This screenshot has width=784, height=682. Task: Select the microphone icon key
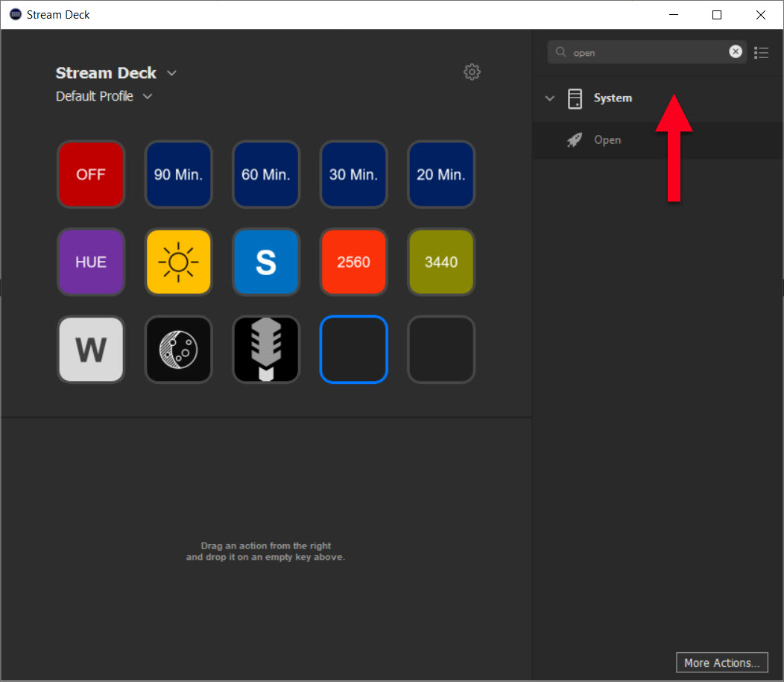tap(266, 349)
